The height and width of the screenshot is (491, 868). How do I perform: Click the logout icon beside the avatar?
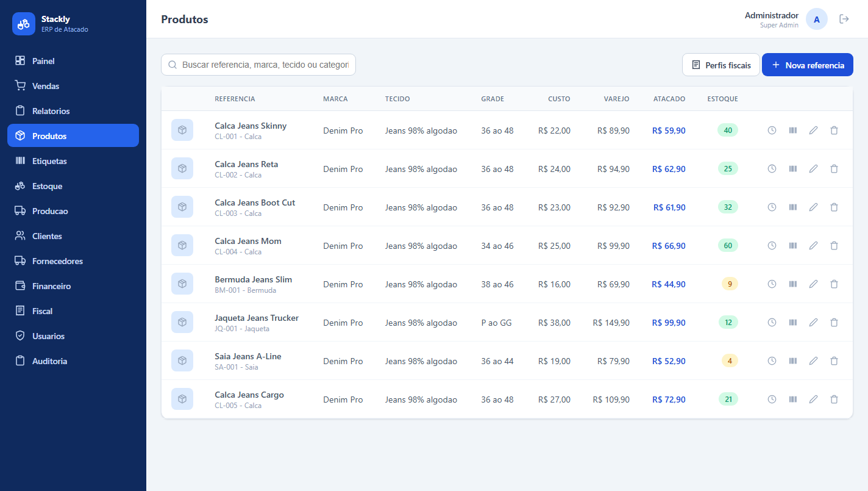pos(844,19)
